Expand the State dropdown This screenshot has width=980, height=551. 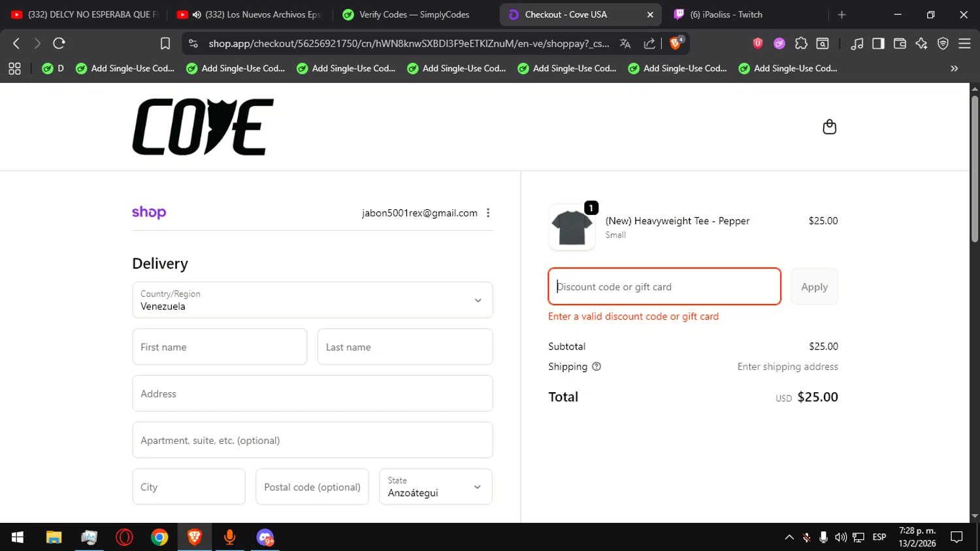pos(436,487)
